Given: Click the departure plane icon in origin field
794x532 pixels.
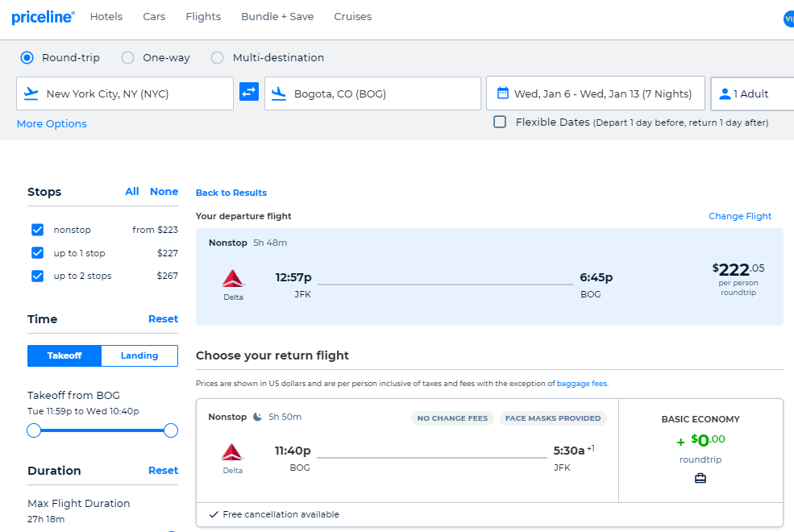Looking at the screenshot, I should [31, 94].
